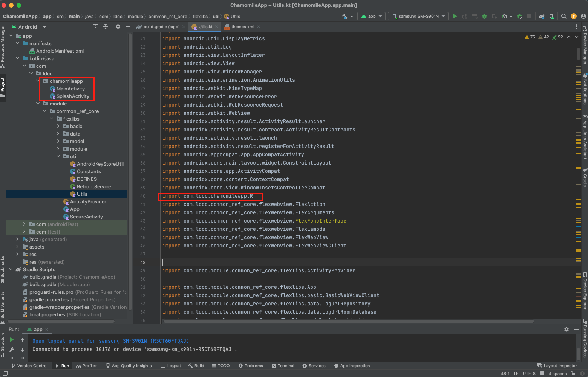Open the Logcat tab in bottom bar
This screenshot has height=377, width=588.
pos(171,366)
